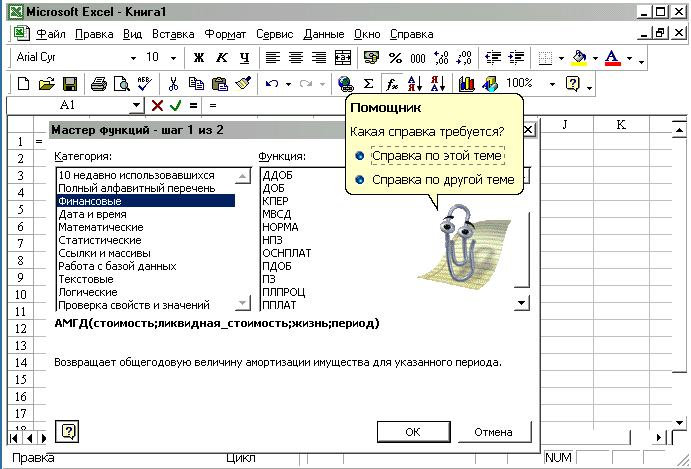691x469 pixels.
Task: Align text to the left
Action: click(x=273, y=58)
